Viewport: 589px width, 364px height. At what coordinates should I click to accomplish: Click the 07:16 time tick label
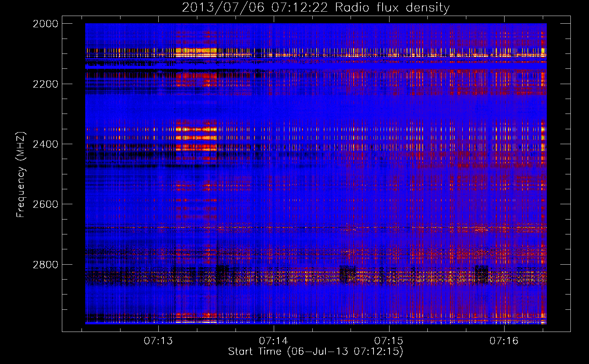click(x=504, y=341)
